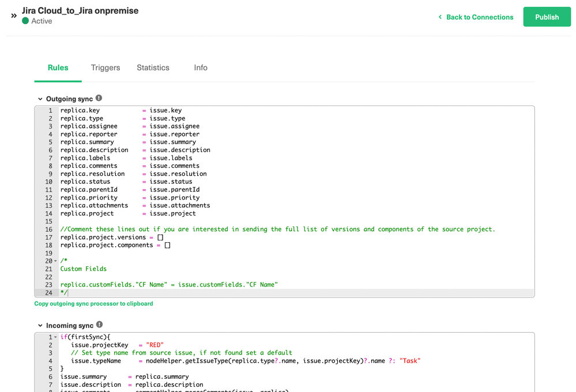Viewport: 576px width, 392px height.
Task: Click the replica.reporter outgoing line
Action: (x=130, y=134)
